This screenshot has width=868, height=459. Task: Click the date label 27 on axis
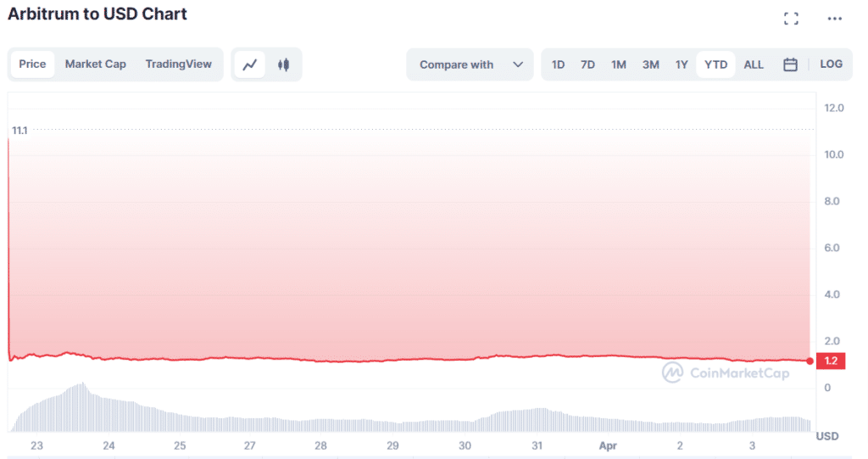[250, 445]
